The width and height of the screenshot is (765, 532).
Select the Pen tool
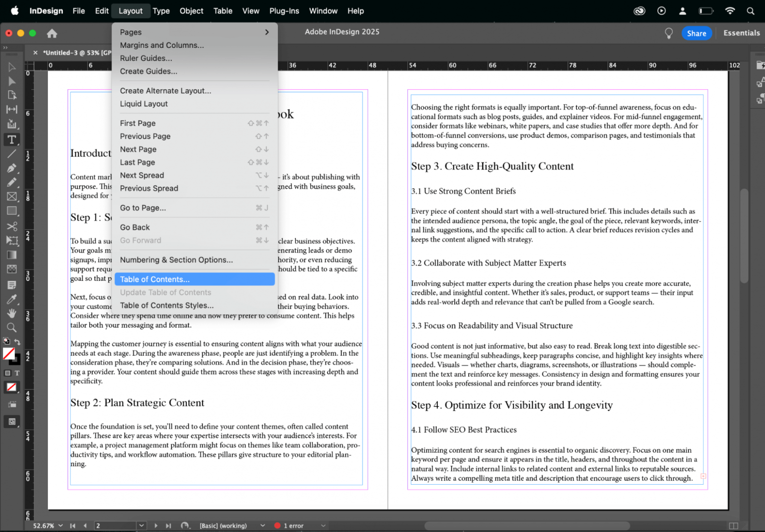click(11, 168)
